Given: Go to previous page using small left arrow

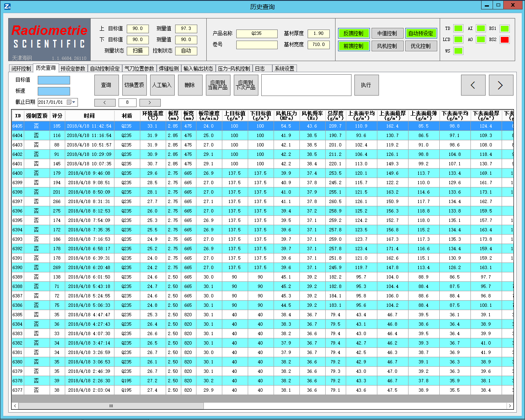Looking at the screenshot, I should pyautogui.click(x=105, y=103).
